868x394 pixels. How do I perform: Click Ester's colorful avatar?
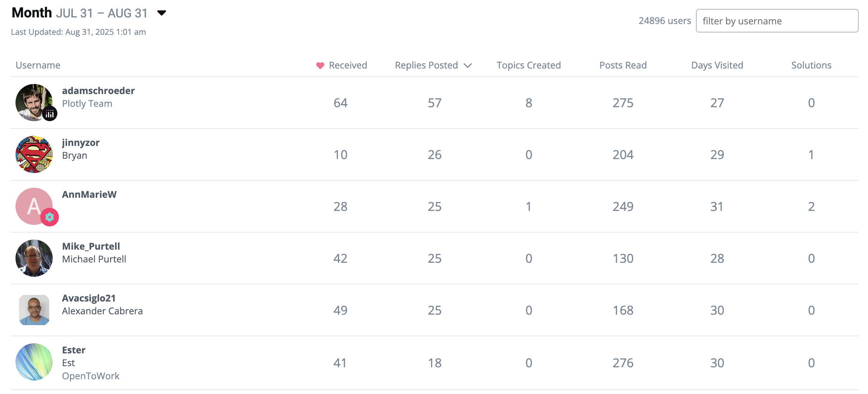[34, 362]
